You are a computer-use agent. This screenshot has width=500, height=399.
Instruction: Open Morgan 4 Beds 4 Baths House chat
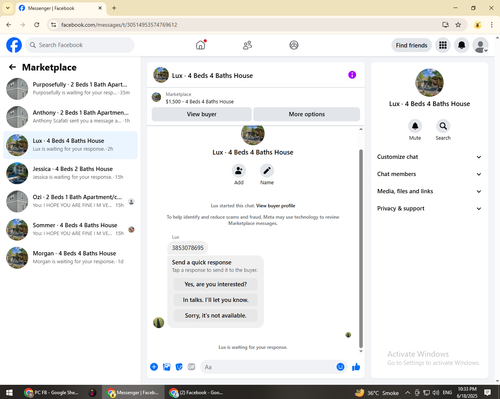70,257
